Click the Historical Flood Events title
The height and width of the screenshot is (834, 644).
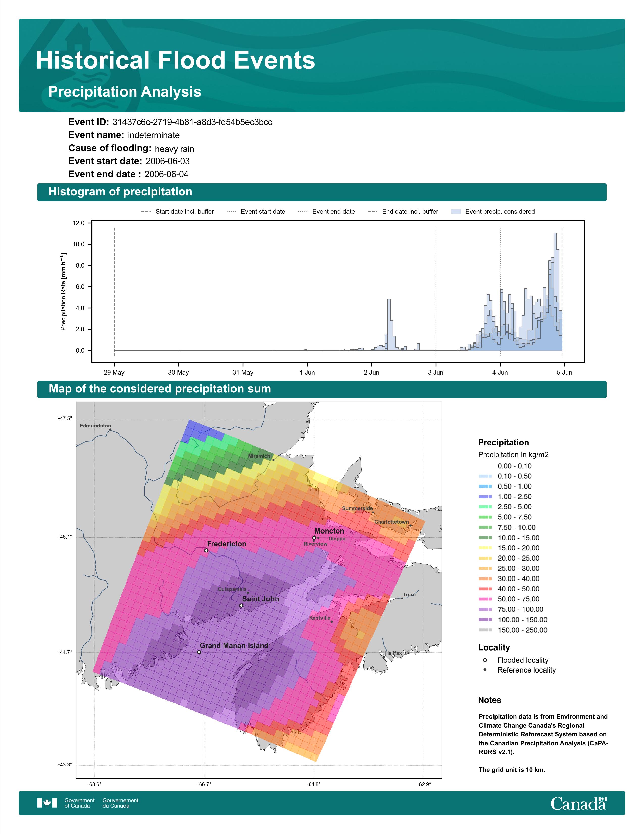click(x=176, y=60)
